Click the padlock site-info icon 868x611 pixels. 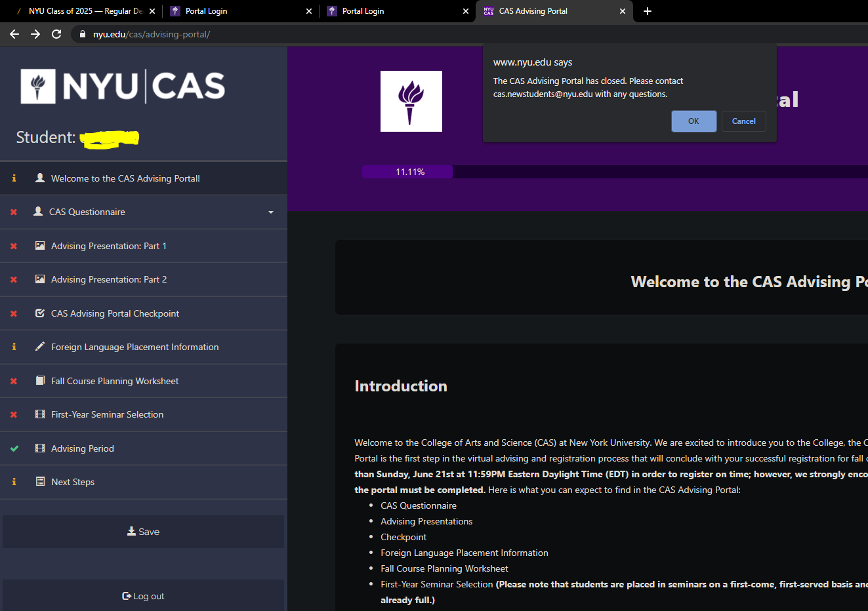point(82,34)
